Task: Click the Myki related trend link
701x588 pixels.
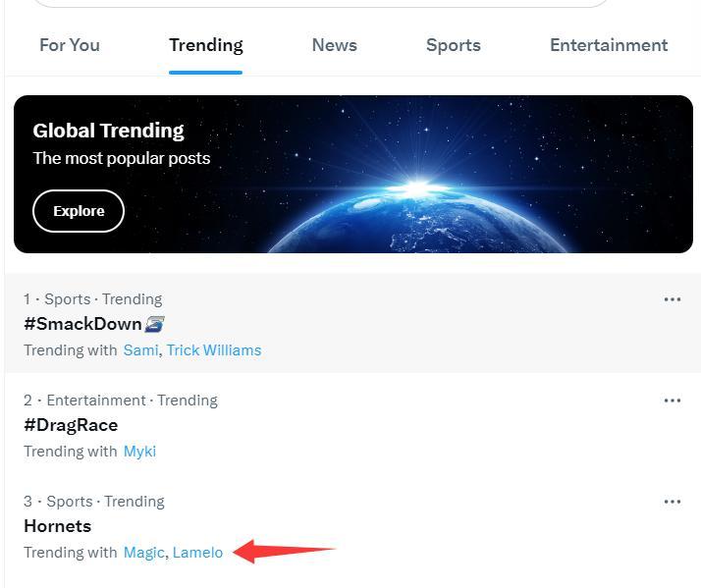Action: click(x=139, y=452)
